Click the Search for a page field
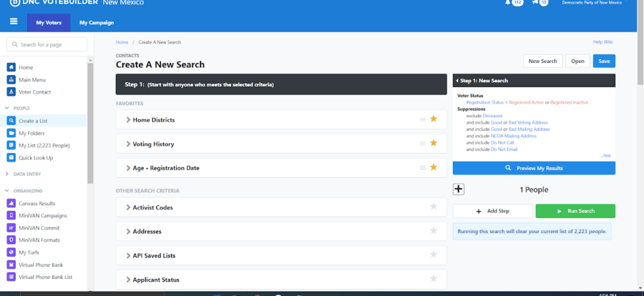644x296 pixels. [x=47, y=45]
